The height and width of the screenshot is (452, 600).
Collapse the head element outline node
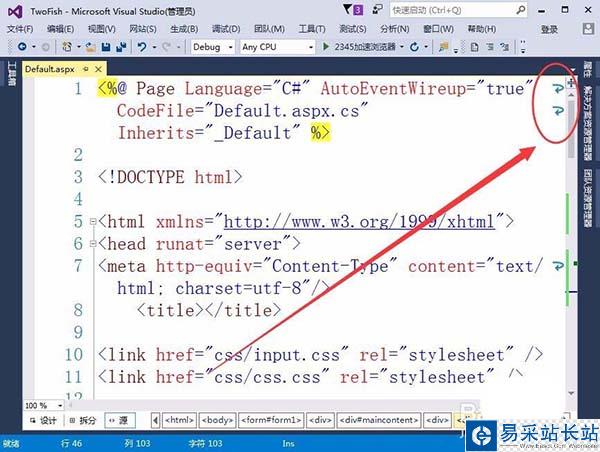[93, 243]
